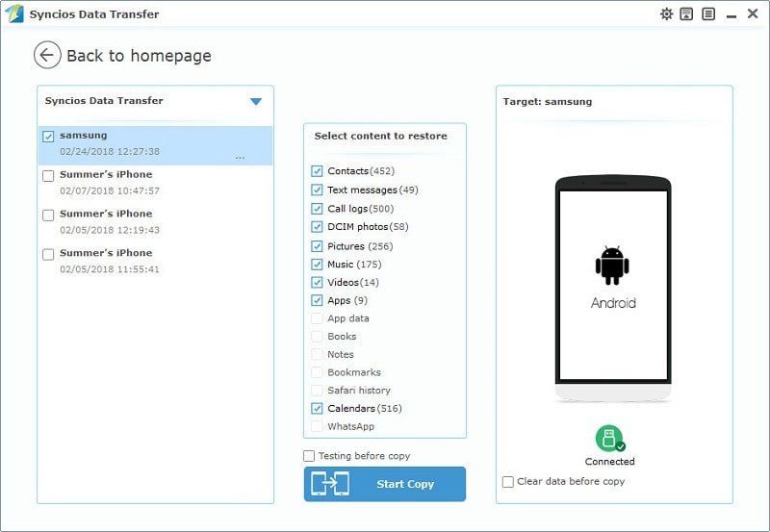Open the ellipsis options on samsung backup
770x532 pixels.
click(240, 158)
